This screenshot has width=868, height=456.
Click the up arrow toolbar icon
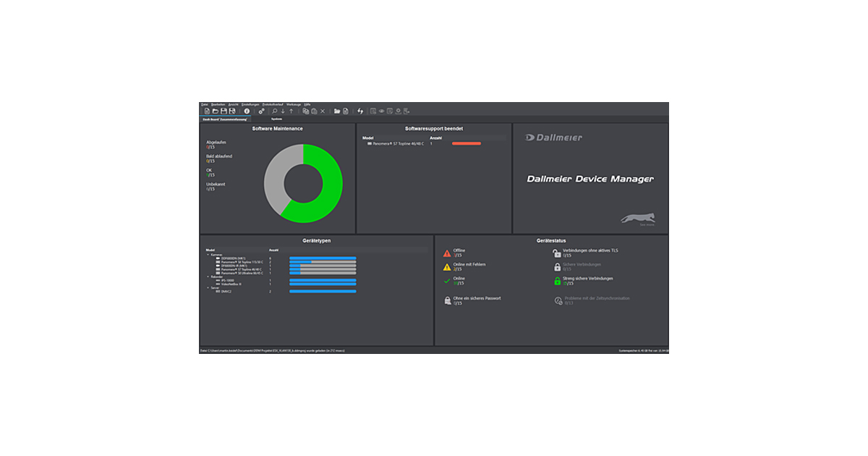pyautogui.click(x=292, y=111)
